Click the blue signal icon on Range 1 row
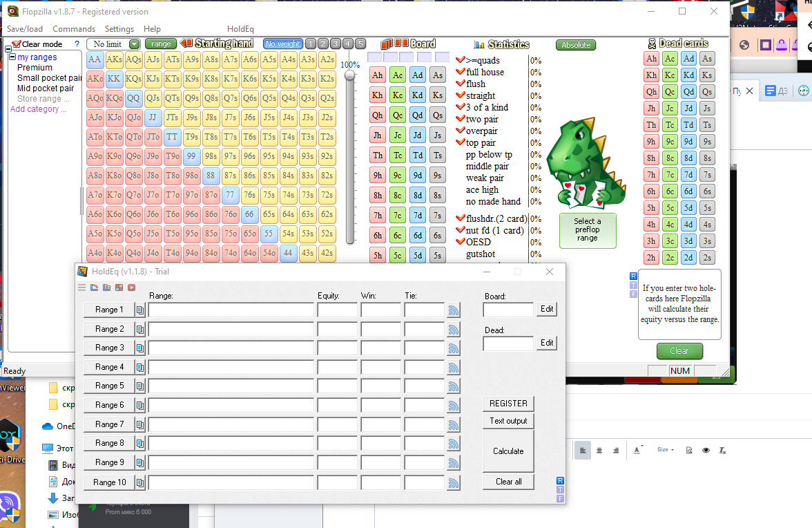 point(453,310)
